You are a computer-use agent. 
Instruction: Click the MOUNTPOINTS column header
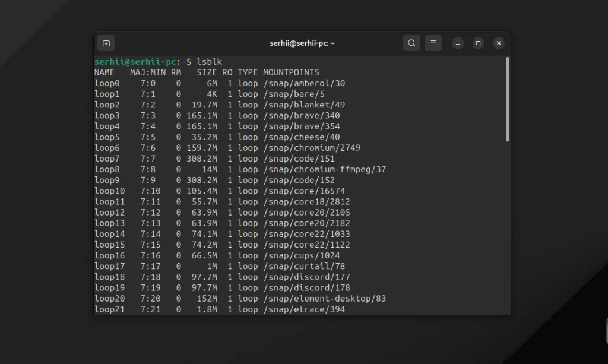(291, 72)
